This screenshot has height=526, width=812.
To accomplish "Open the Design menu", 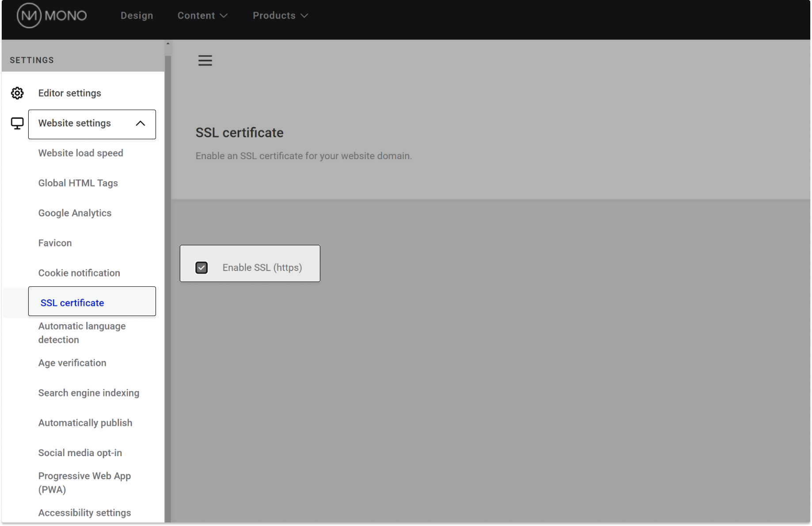I will click(137, 15).
